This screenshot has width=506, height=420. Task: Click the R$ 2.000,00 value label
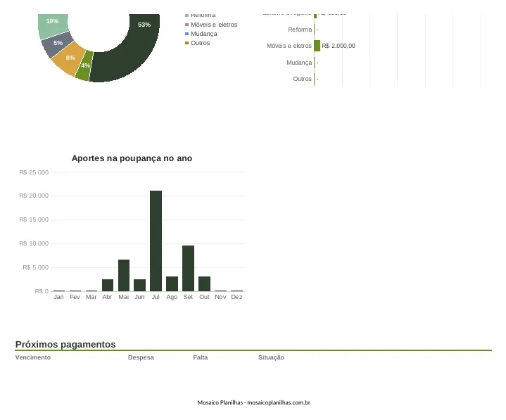click(x=339, y=46)
